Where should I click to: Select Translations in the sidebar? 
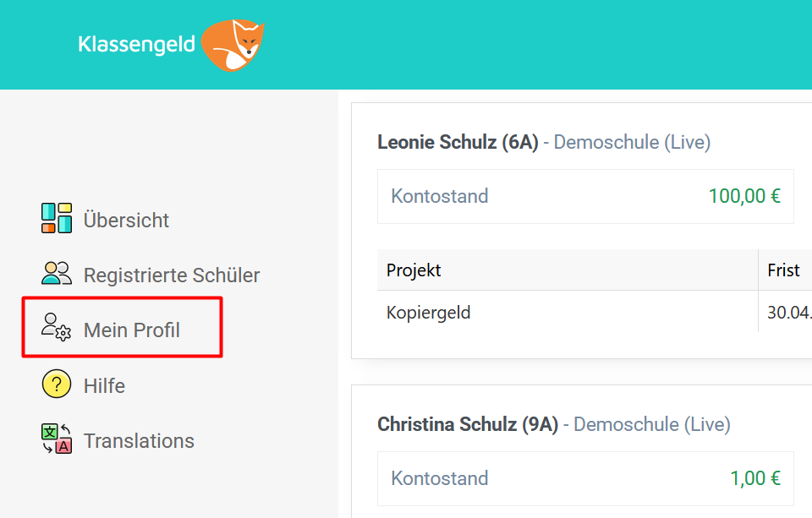(139, 441)
